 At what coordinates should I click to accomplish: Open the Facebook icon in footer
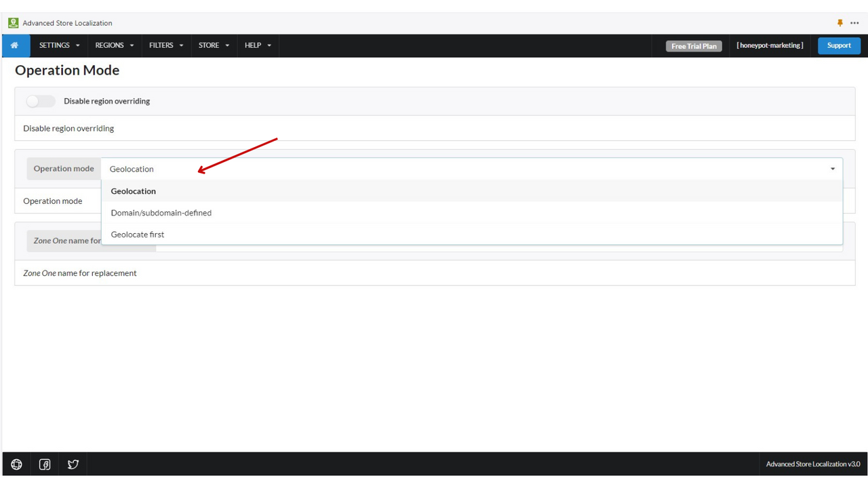coord(45,464)
